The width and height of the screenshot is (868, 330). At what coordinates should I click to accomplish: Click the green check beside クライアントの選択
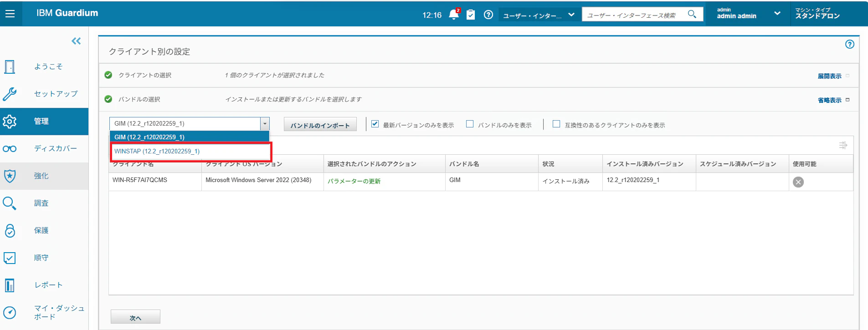tap(108, 75)
